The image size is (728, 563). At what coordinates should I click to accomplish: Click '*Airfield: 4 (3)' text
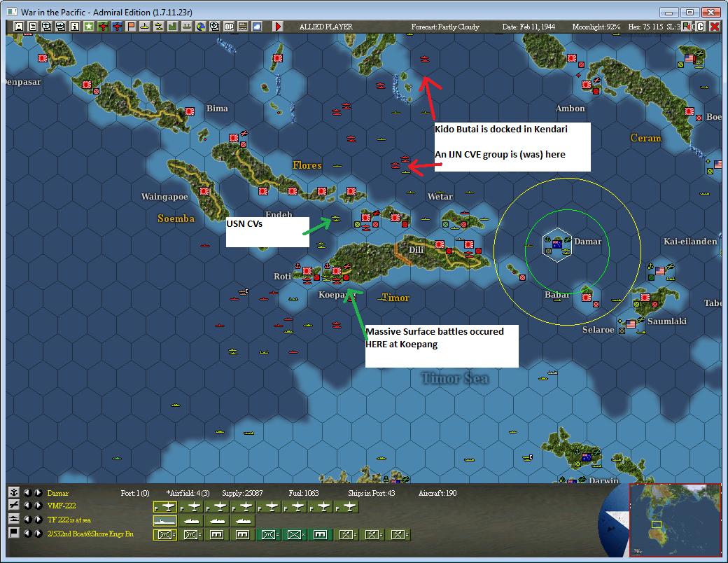[x=188, y=493]
